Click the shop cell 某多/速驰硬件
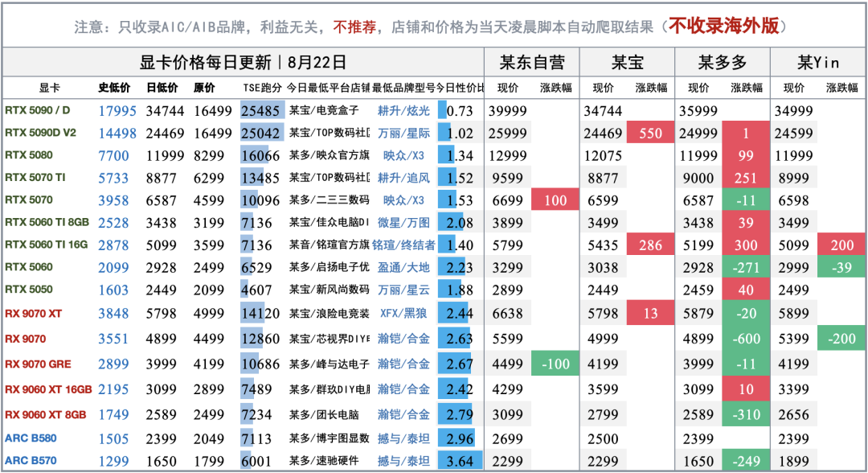The height and width of the screenshot is (473, 868). click(x=325, y=461)
